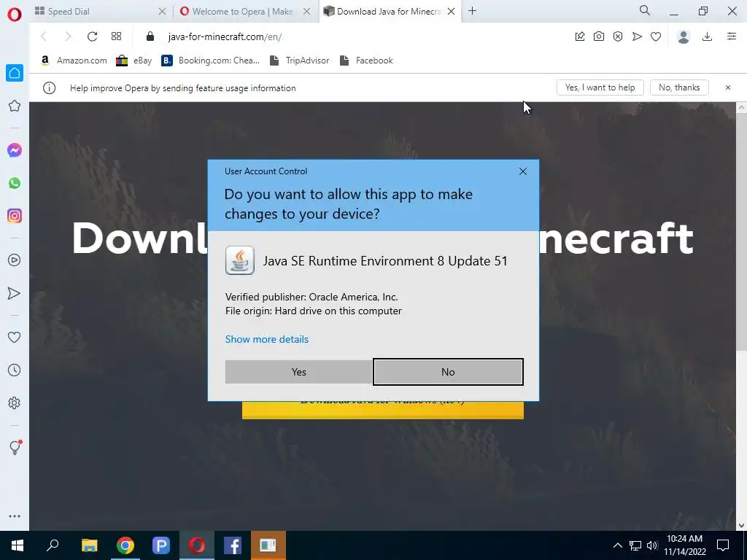Open sidebar setup three dots
The image size is (747, 560).
[15, 516]
